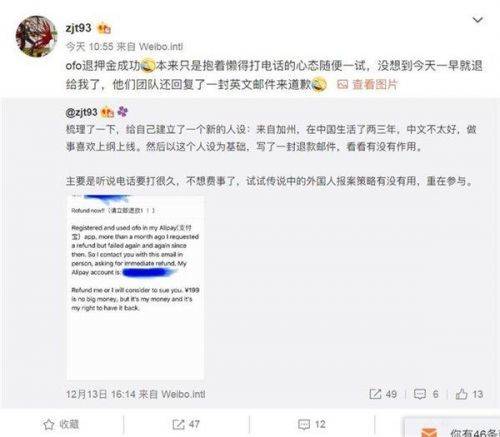This screenshot has width=500, height=437.
Task: Click the zjt93 username at top
Action: tap(79, 28)
